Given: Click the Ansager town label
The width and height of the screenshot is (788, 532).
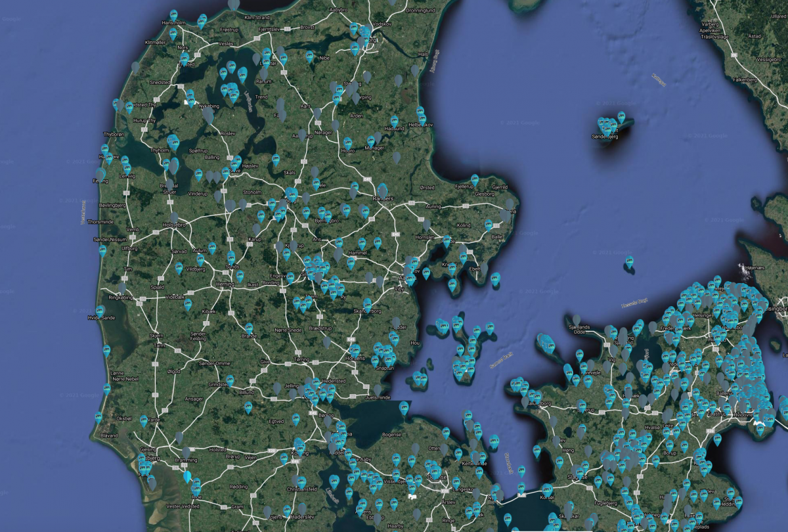Looking at the screenshot, I should coord(194,399).
